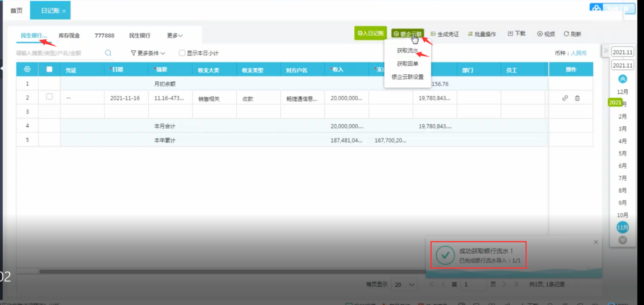Image resolution: width=644 pixels, height=305 pixels.
Task: Click the link icon in row 2
Action: (565, 98)
